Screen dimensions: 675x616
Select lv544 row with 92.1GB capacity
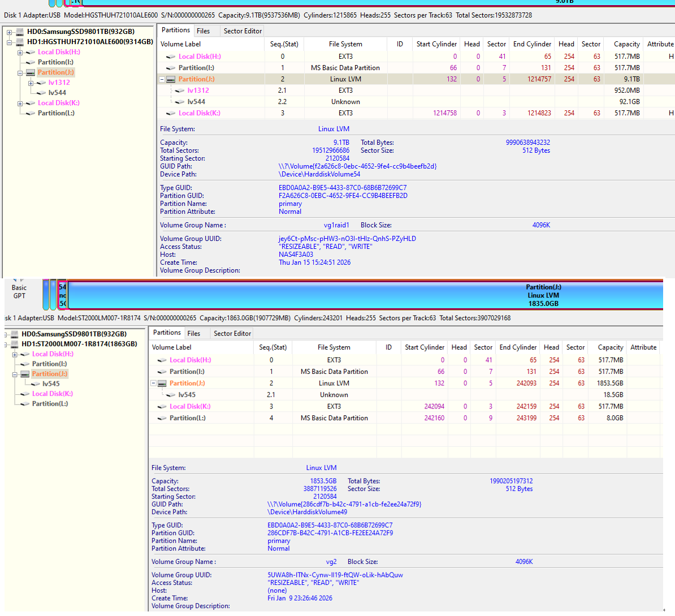[396, 102]
